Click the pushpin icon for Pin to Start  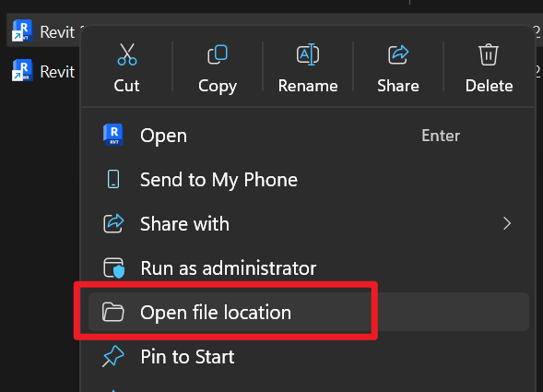[x=112, y=356]
